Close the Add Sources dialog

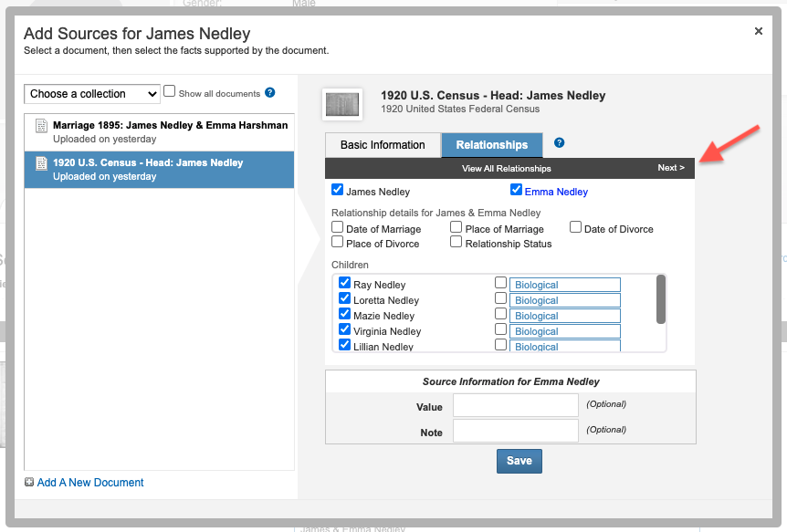click(758, 31)
